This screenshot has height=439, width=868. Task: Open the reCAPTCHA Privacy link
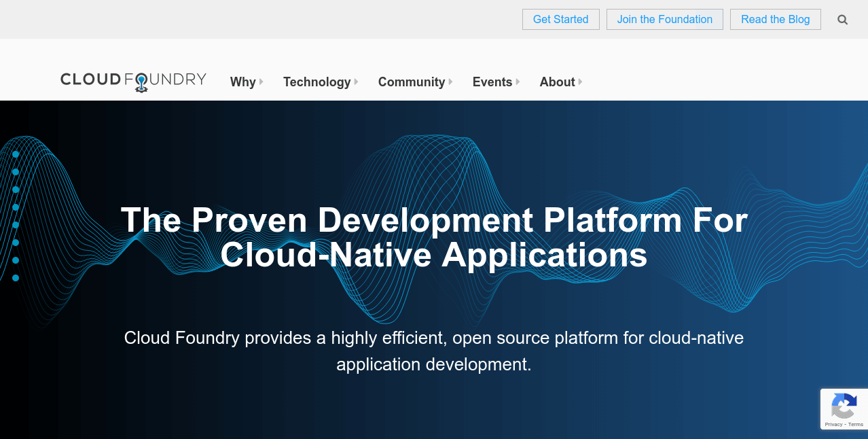pos(833,425)
